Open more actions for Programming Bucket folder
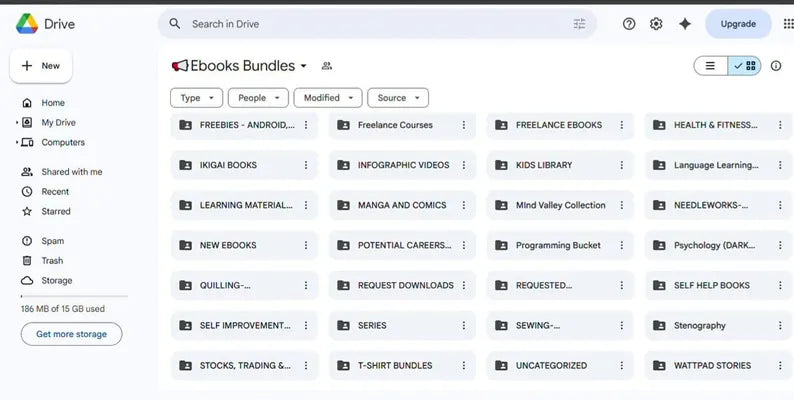 (x=622, y=245)
